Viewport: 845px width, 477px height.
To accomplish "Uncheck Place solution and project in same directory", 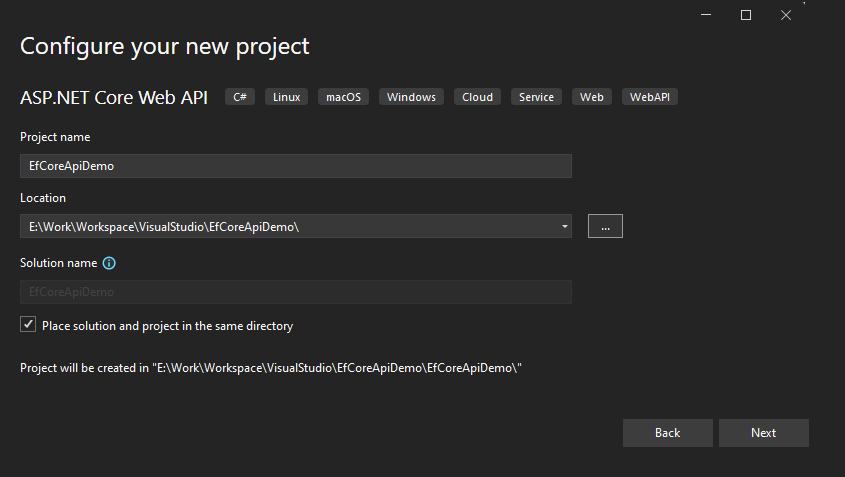I will pyautogui.click(x=28, y=324).
